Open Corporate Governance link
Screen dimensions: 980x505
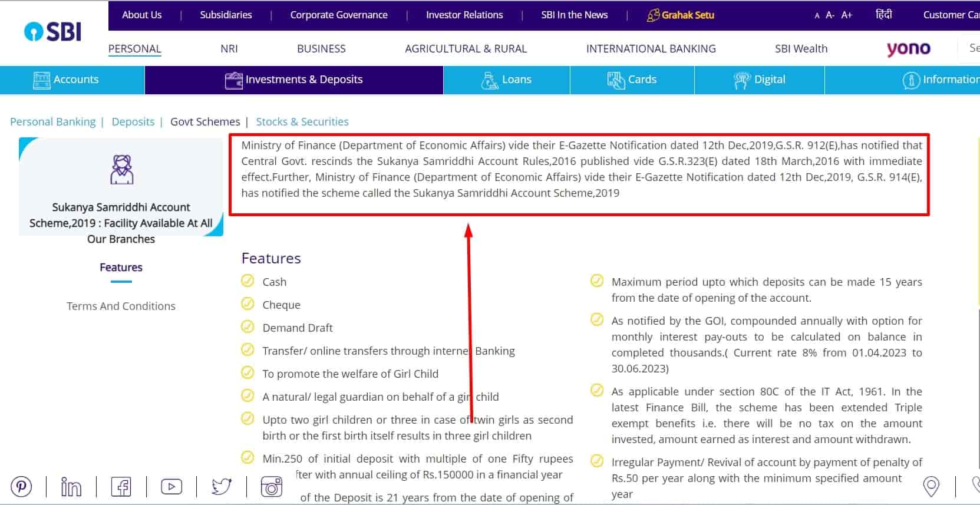coord(339,15)
